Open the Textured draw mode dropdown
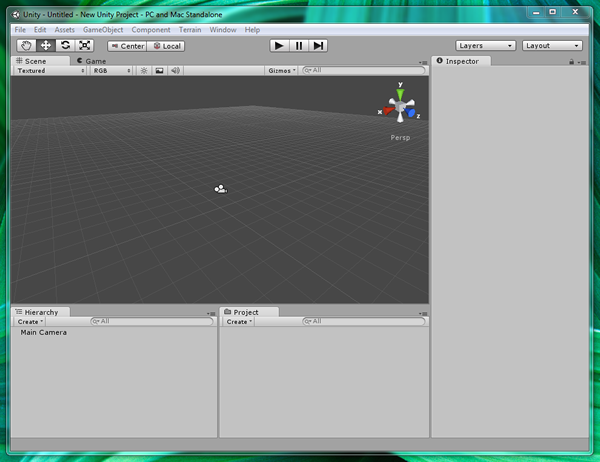Image resolution: width=600 pixels, height=462 pixels. [50, 71]
